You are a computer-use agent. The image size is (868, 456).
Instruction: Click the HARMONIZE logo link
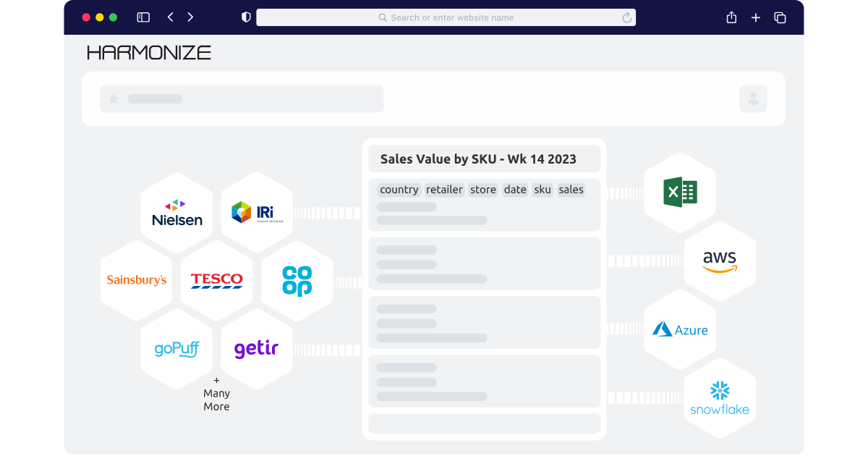click(x=148, y=51)
